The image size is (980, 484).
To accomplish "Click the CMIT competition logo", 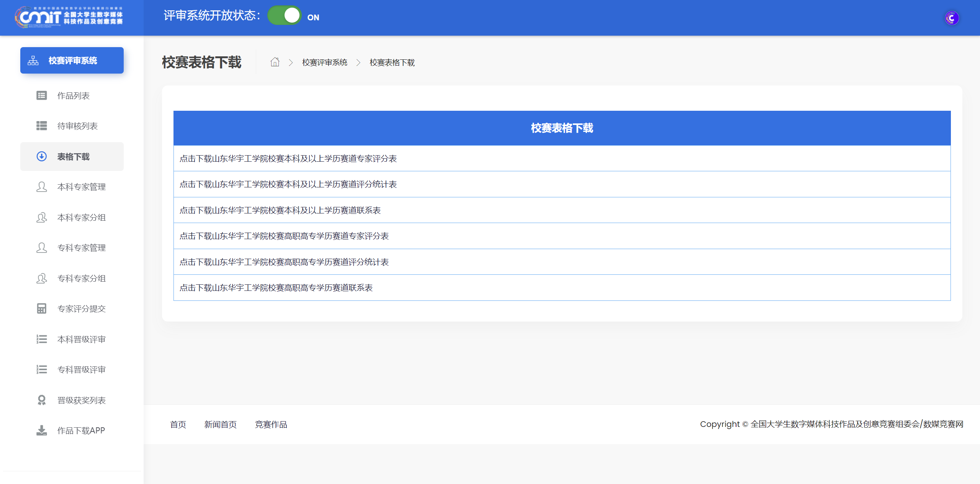I will click(x=69, y=17).
